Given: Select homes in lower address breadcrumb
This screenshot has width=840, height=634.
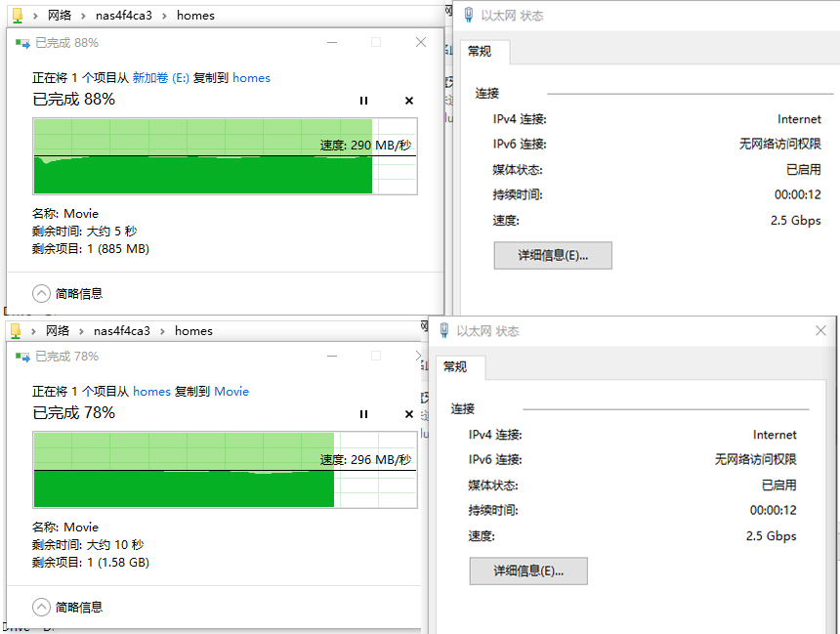Looking at the screenshot, I should [193, 331].
